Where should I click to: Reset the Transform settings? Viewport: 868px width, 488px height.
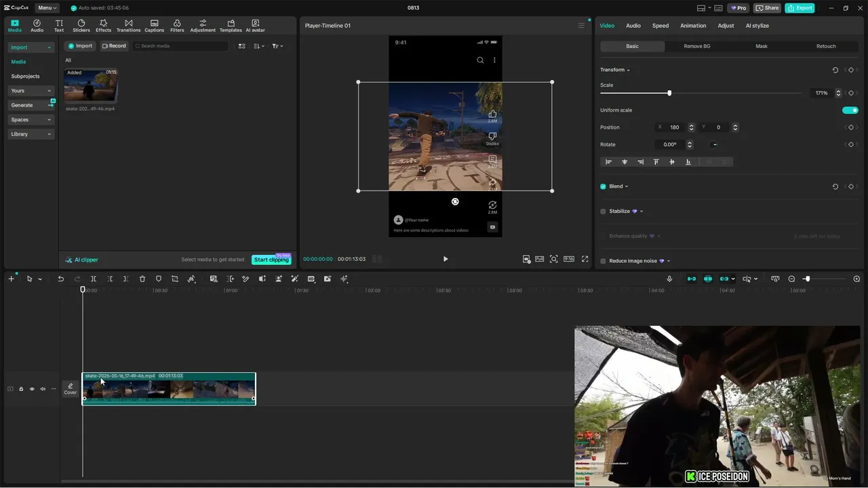835,70
